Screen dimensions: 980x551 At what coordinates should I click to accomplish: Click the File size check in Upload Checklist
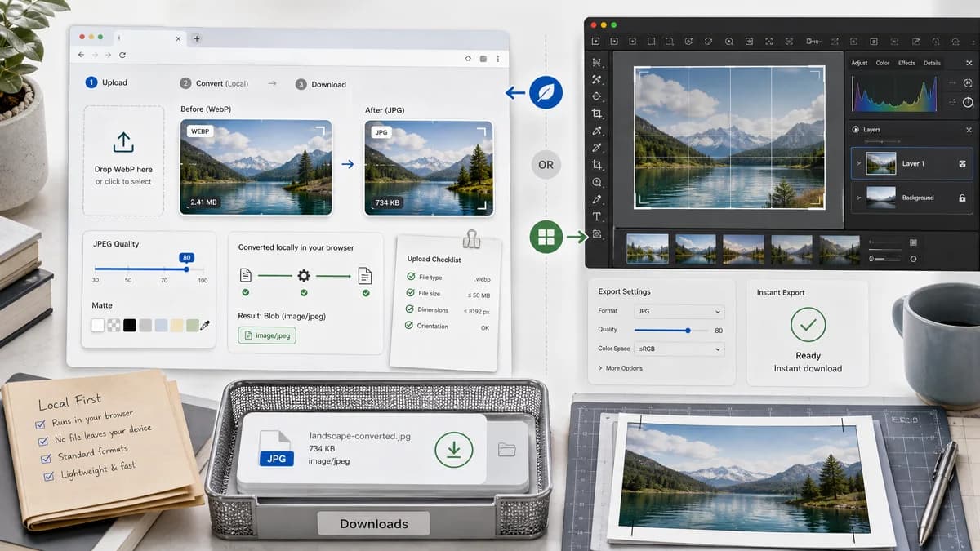(411, 293)
